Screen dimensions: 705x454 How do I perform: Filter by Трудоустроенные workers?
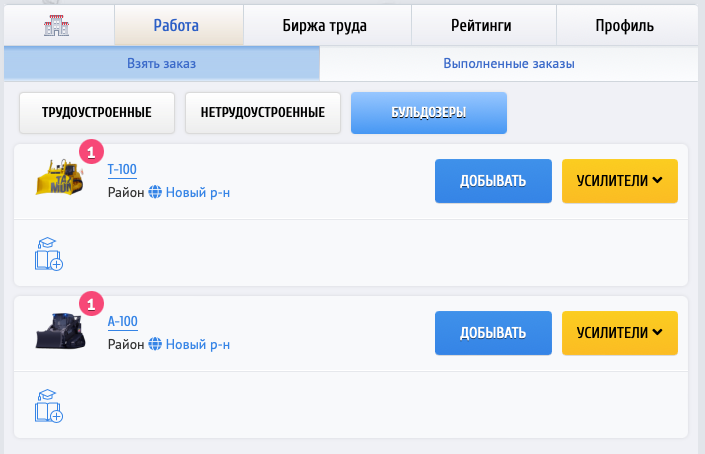[97, 113]
